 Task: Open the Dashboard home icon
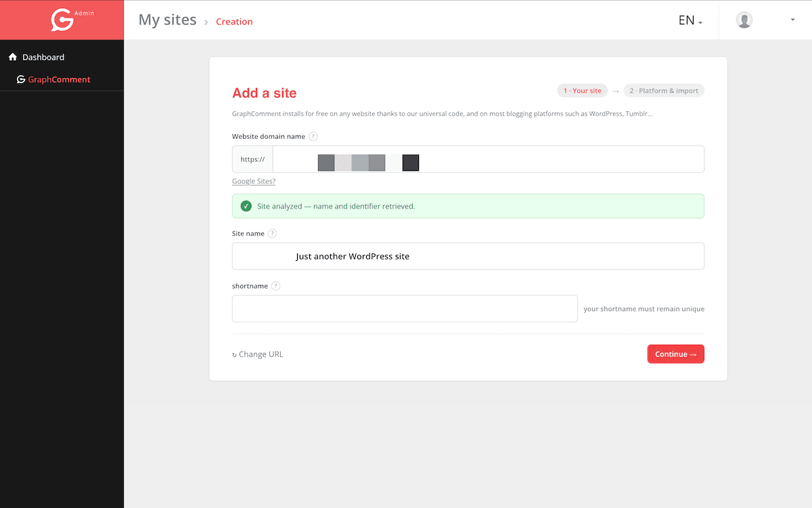[13, 57]
